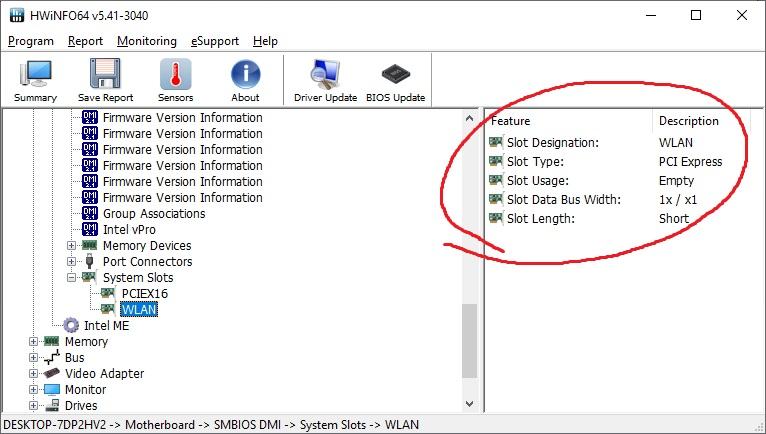This screenshot has width=766, height=434.
Task: Expand the Port Connectors node
Action: pyautogui.click(x=71, y=261)
